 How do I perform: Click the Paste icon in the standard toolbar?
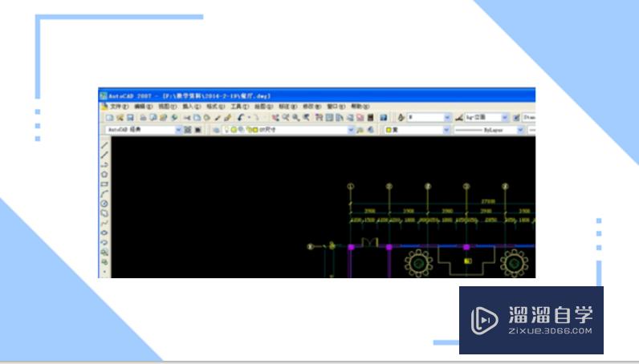pyautogui.click(x=207, y=118)
